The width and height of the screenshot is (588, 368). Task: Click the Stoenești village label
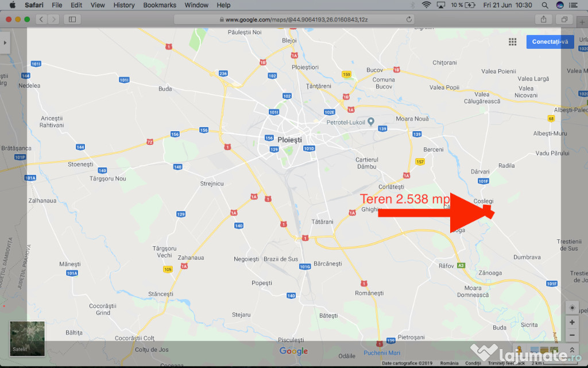click(x=80, y=164)
